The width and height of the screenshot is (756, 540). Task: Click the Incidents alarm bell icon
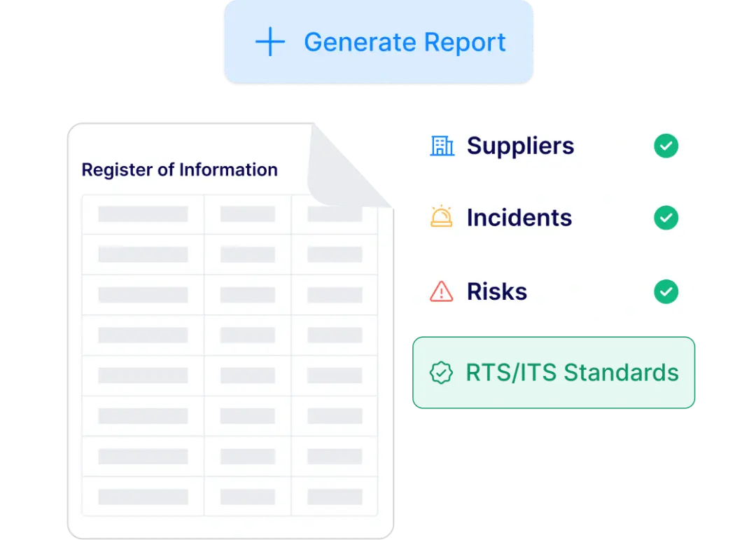[x=442, y=218]
